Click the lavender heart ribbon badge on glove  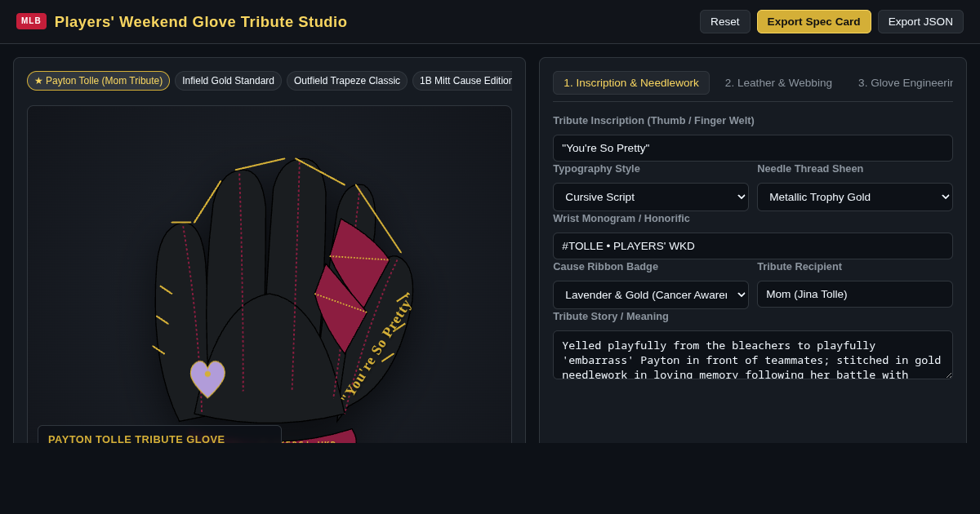tap(207, 379)
